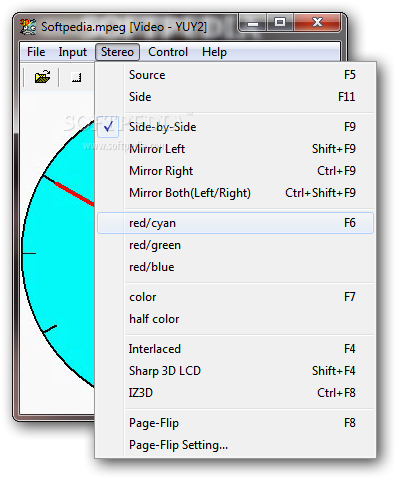Click the stop square toolbar icon
The width and height of the screenshot is (397, 479).
[77, 78]
